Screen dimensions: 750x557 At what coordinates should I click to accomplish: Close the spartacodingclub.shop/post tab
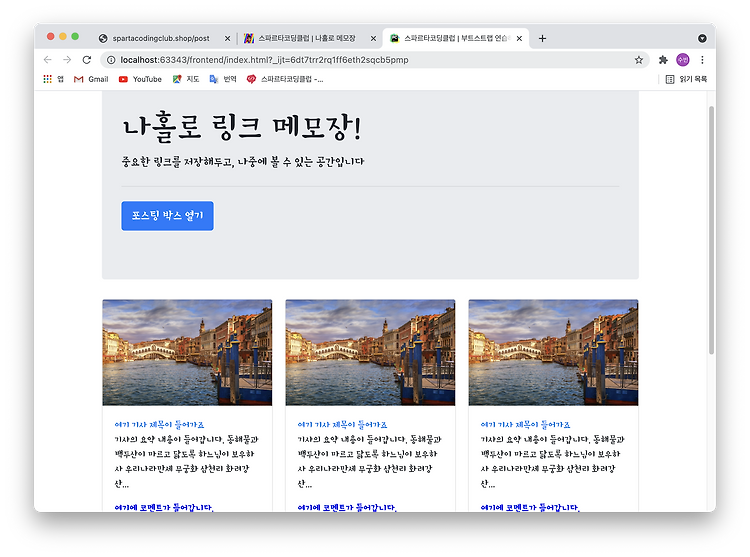(227, 38)
